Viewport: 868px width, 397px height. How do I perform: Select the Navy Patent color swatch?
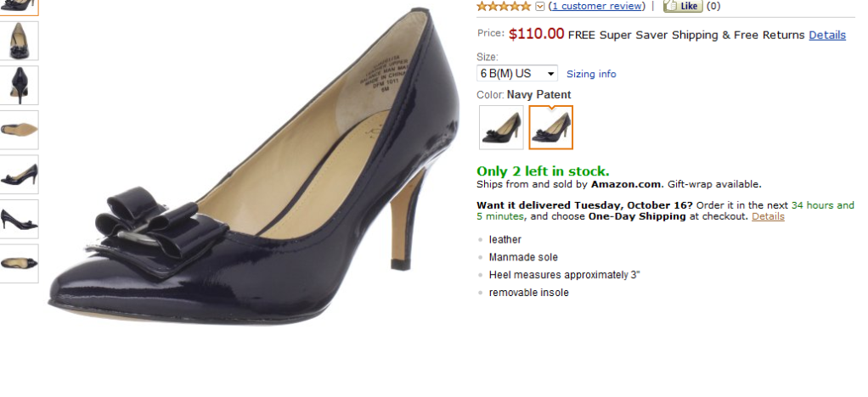click(x=551, y=127)
